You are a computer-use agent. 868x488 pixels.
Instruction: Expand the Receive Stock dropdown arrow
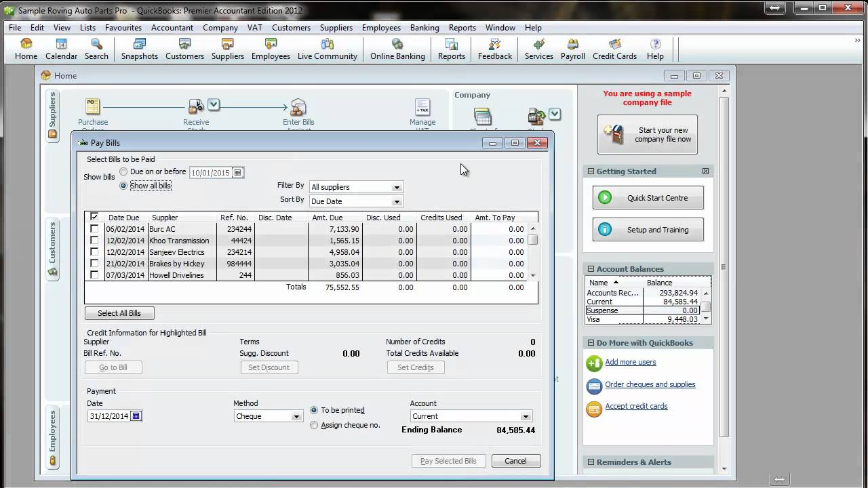click(x=214, y=104)
